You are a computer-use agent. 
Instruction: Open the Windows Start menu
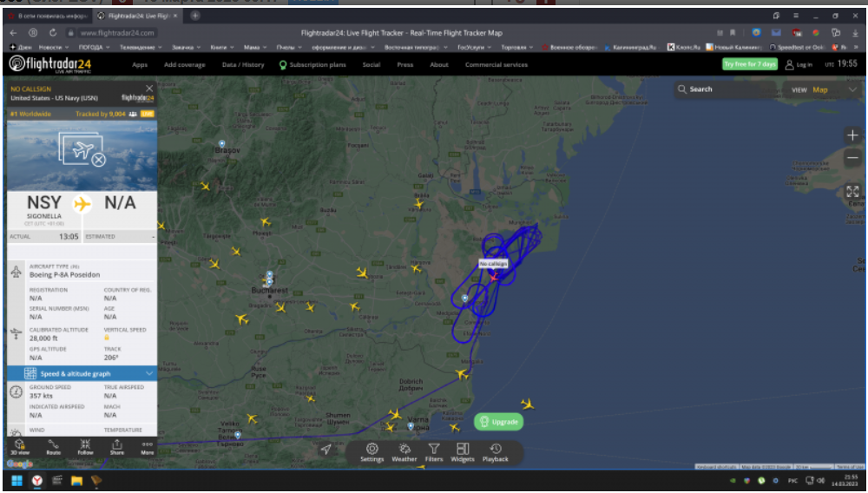[x=16, y=480]
